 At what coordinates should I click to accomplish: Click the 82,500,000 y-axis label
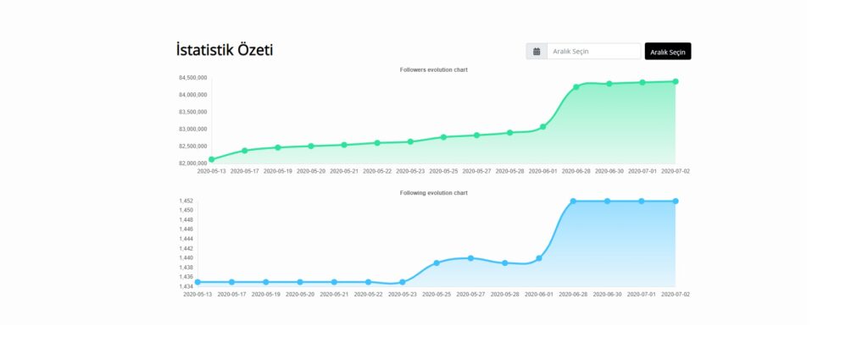tap(192, 146)
